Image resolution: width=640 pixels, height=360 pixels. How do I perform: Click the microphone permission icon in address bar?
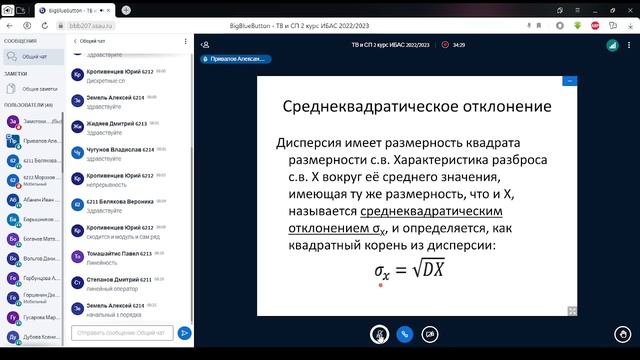[x=529, y=26]
